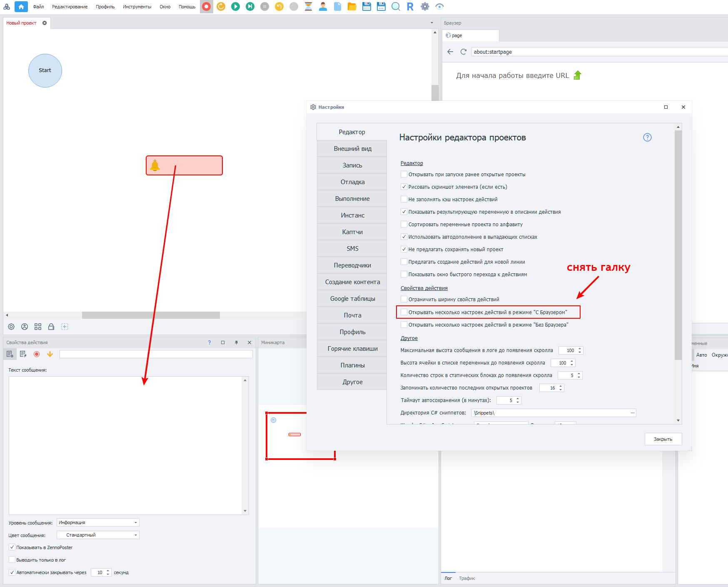Click settings dialog vertical scrollbar
Screen dimensions: 728x587
pos(678,245)
